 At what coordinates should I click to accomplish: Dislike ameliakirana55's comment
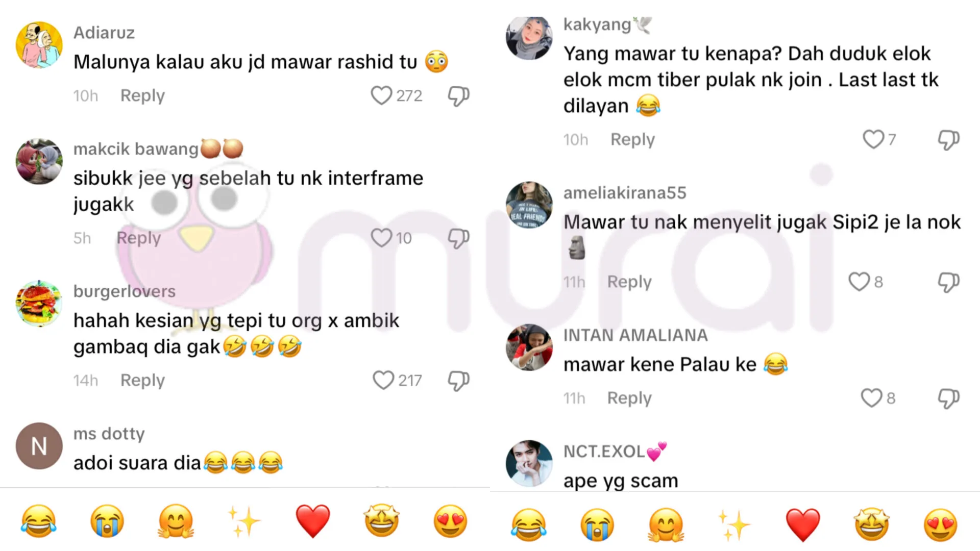tap(948, 282)
